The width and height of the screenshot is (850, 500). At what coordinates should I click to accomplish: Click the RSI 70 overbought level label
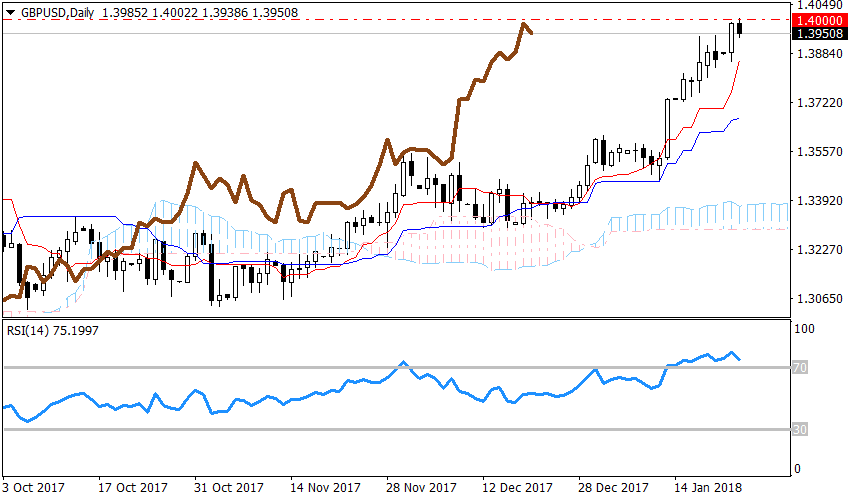pyautogui.click(x=800, y=368)
